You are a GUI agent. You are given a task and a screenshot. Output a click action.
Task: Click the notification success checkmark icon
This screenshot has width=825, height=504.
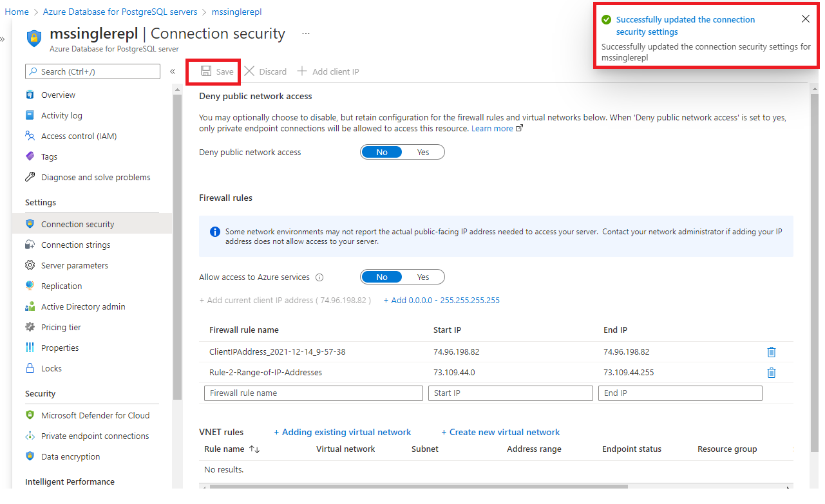tap(606, 20)
